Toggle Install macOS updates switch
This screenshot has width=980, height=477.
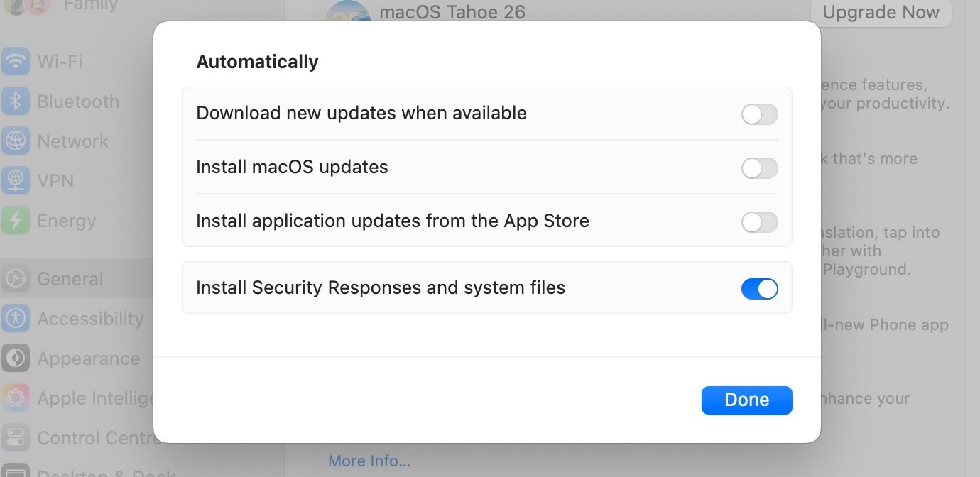coord(760,168)
